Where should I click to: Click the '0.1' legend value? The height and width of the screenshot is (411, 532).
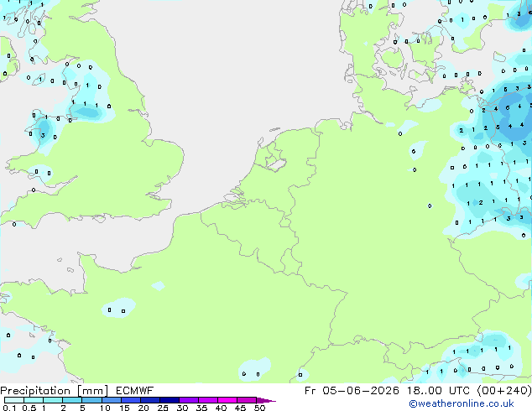[x=9, y=408]
